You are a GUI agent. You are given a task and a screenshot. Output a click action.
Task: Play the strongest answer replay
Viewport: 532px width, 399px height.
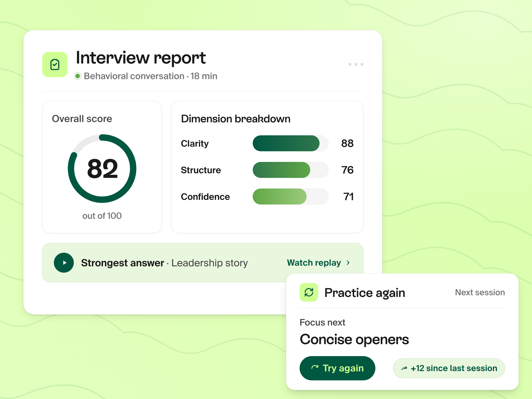64,263
